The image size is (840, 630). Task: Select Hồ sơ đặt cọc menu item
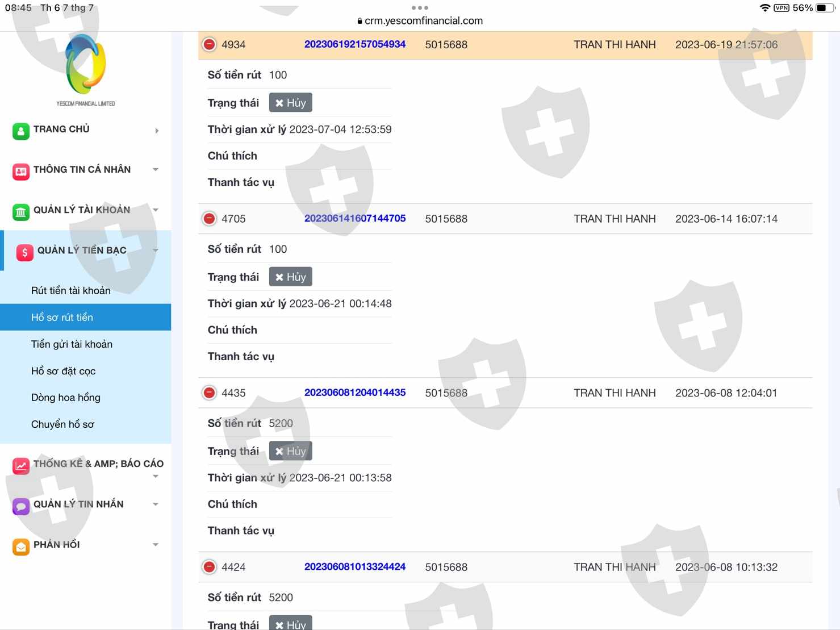[x=63, y=371]
